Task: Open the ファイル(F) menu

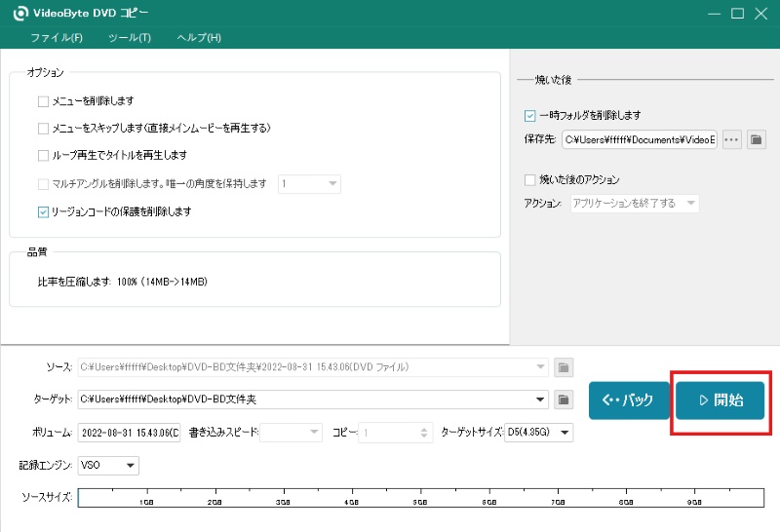Action: point(57,37)
